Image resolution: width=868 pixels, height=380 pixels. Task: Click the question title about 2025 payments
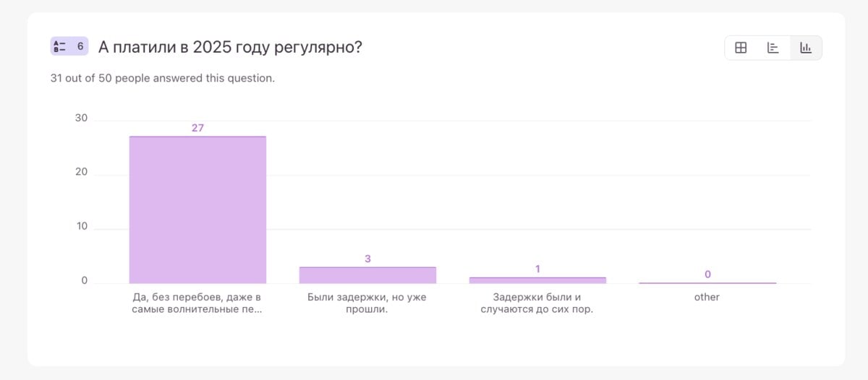pyautogui.click(x=230, y=48)
